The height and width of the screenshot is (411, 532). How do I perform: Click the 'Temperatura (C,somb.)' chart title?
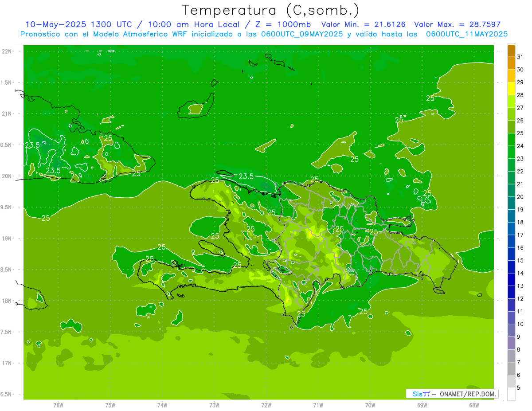(271, 10)
